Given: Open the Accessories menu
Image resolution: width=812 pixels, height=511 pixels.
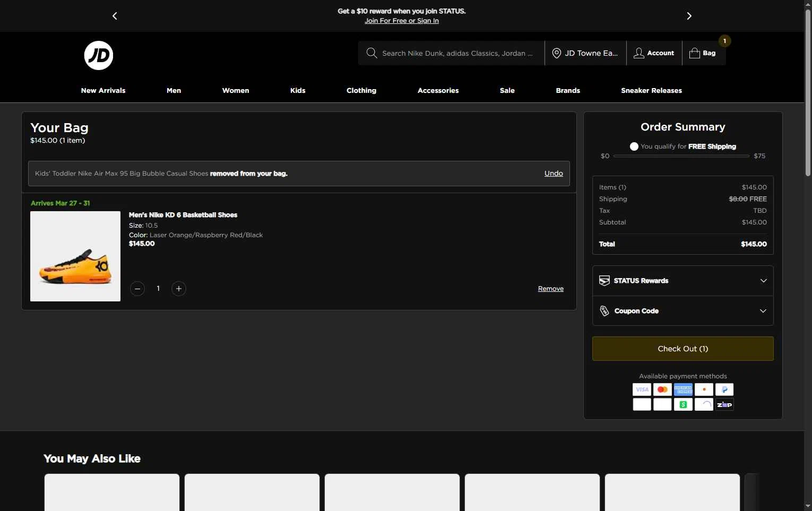Looking at the screenshot, I should coord(438,91).
